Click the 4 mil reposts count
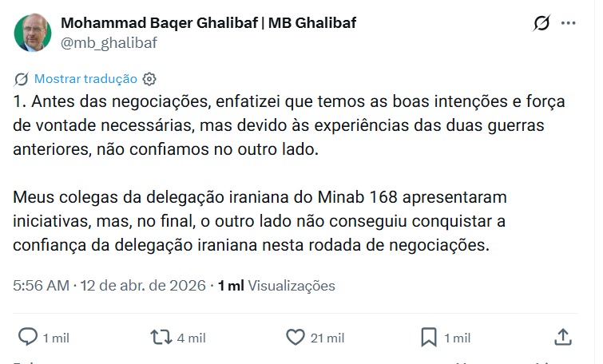 (x=192, y=338)
